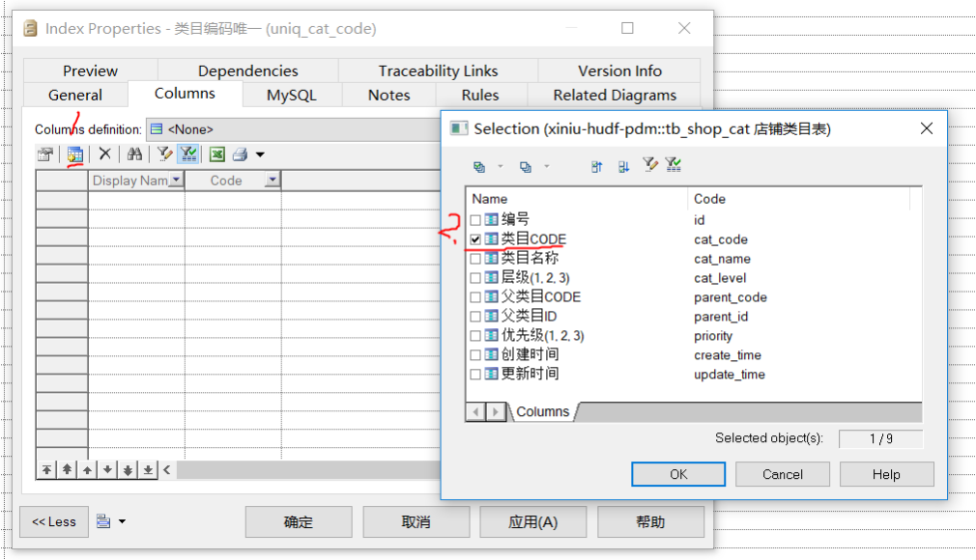976x560 pixels.
Task: Click Customize Columns and Filter in the Index Properties toolbar
Action: click(164, 154)
